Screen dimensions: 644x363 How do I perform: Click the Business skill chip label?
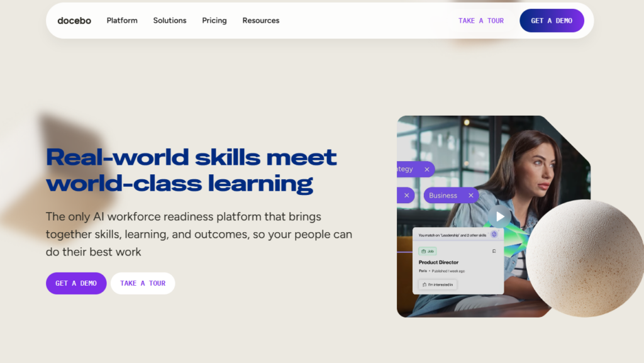pos(443,196)
